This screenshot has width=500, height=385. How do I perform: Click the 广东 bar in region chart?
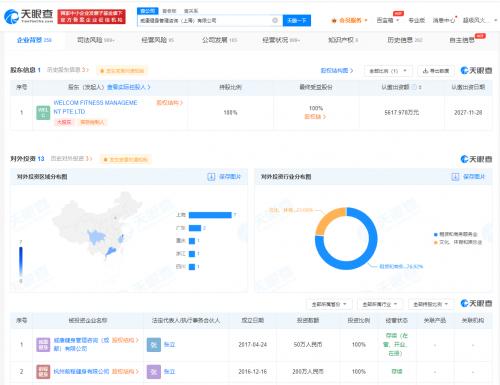click(195, 228)
